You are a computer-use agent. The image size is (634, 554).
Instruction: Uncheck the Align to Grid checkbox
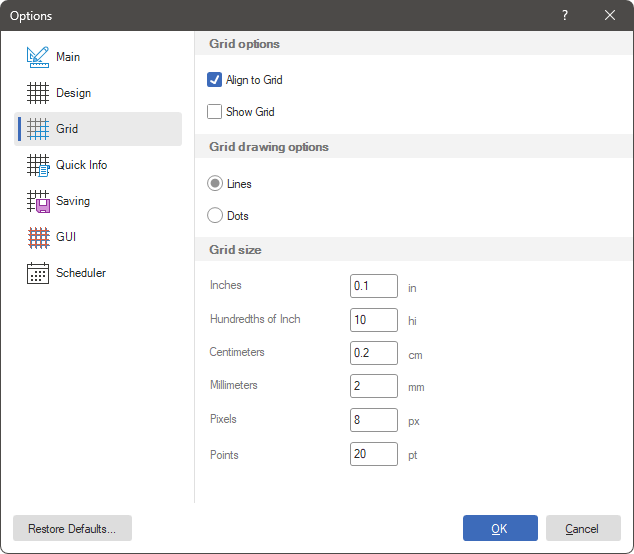[x=214, y=80]
